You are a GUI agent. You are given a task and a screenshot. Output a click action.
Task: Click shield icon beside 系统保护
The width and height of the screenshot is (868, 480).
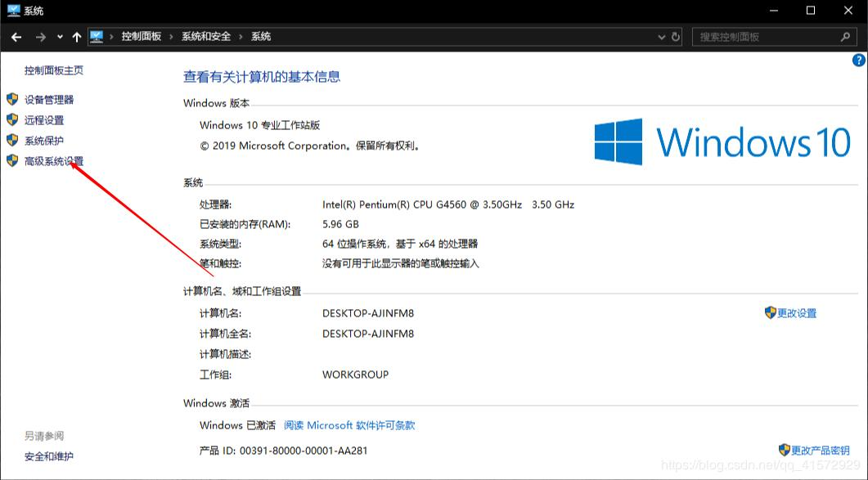tap(12, 140)
